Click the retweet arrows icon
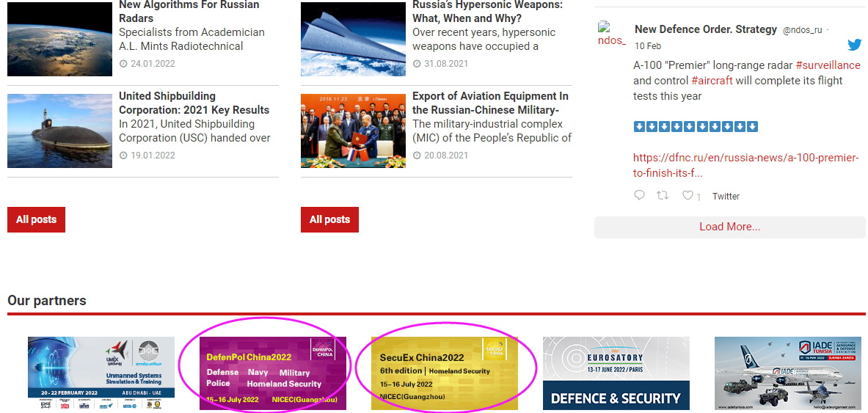This screenshot has width=868, height=413. [662, 195]
